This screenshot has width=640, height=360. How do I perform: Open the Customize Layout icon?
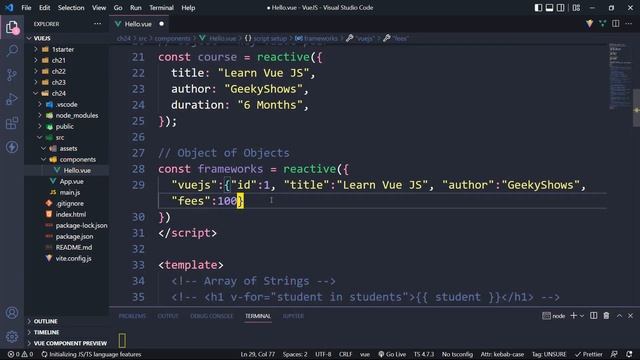tap(576, 7)
